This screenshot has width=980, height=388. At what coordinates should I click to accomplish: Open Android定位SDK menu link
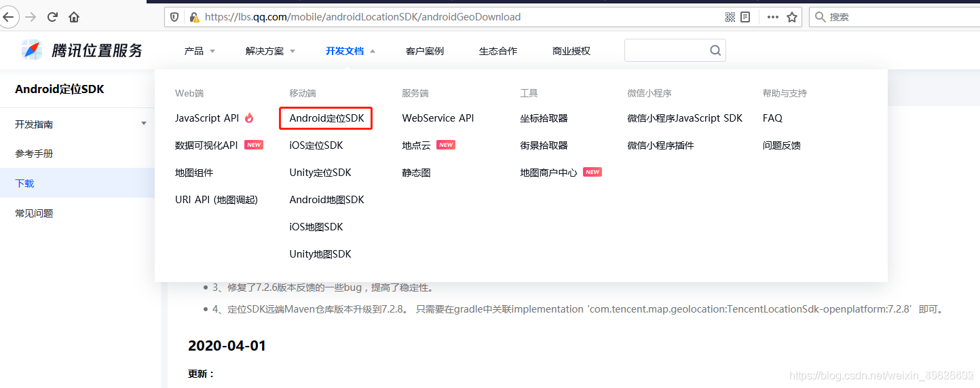pyautogui.click(x=326, y=118)
